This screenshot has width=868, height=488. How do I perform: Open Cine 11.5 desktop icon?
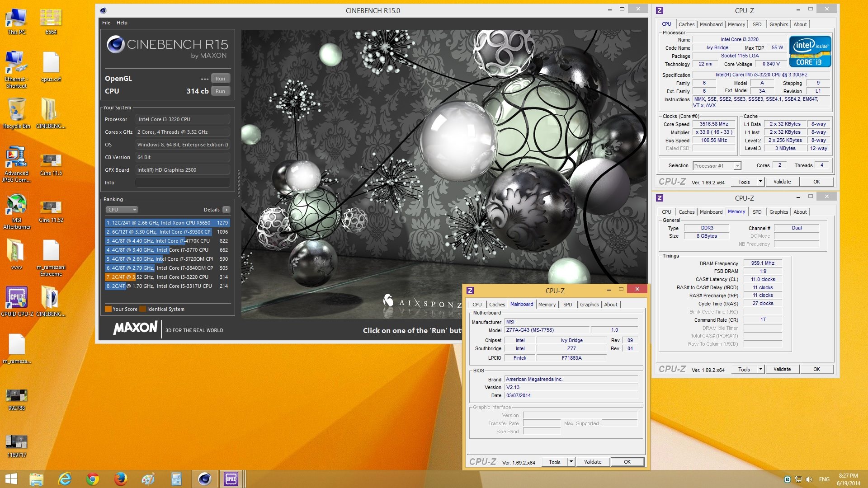tap(51, 164)
